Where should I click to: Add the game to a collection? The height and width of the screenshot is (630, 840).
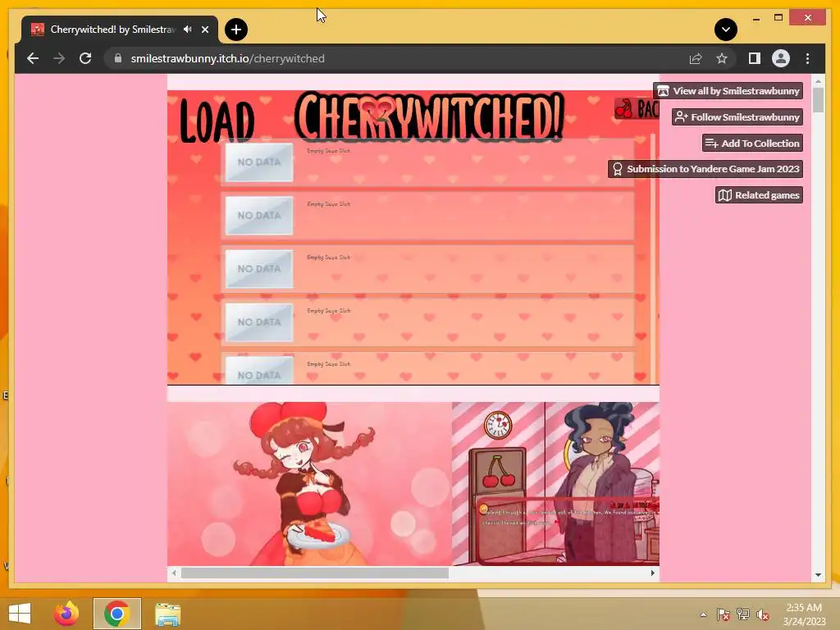752,143
